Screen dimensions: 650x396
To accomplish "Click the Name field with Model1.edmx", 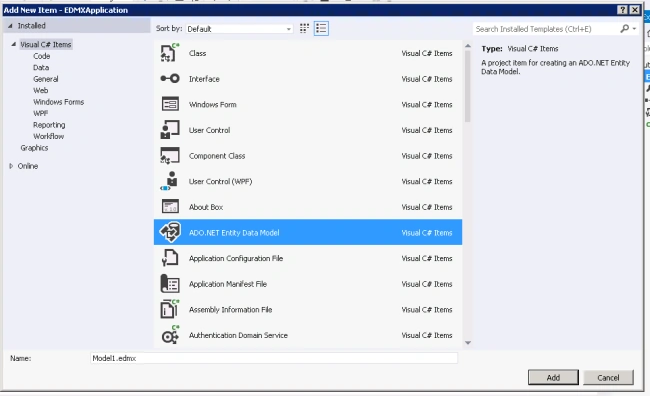I will pyautogui.click(x=274, y=358).
